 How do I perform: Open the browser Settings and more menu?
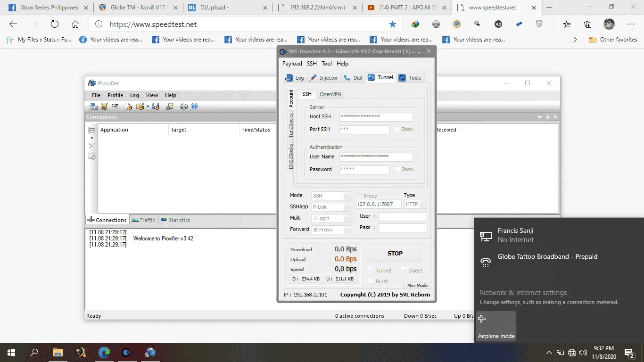(631, 25)
